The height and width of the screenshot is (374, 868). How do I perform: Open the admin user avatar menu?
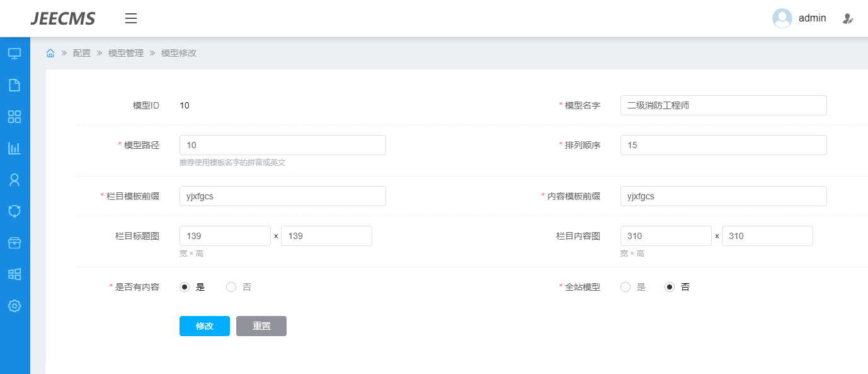tap(782, 18)
